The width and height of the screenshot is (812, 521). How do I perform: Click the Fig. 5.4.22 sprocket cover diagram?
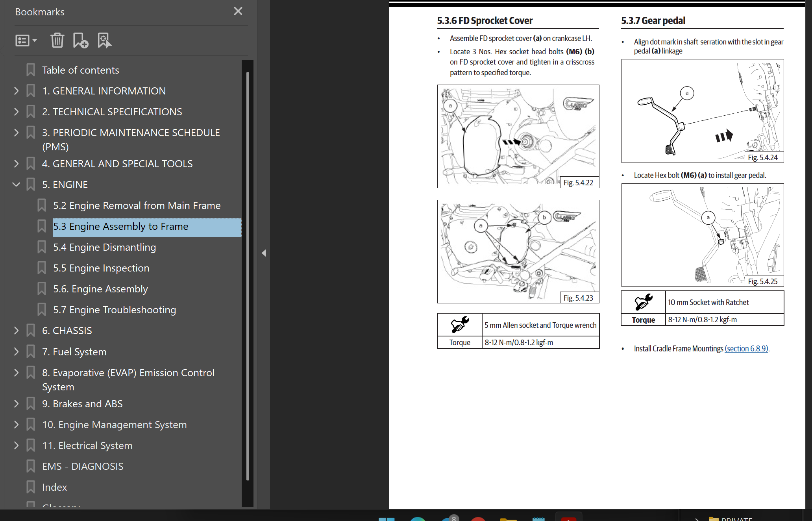point(518,136)
